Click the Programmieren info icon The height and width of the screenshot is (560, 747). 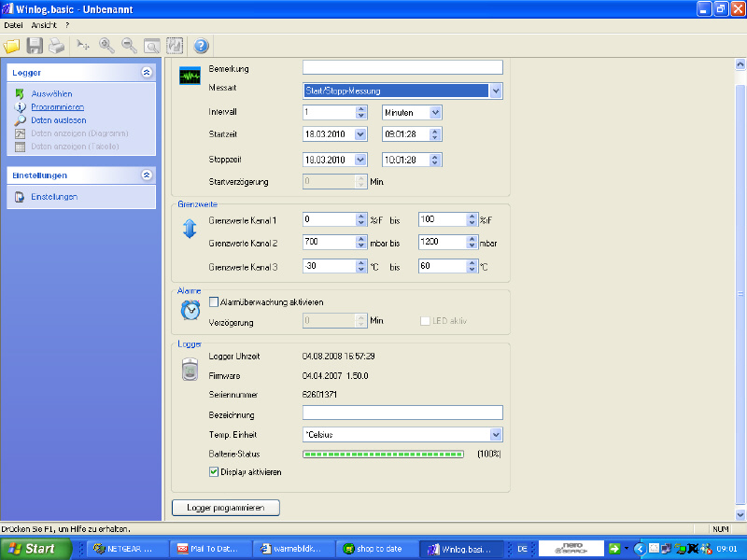tap(20, 107)
